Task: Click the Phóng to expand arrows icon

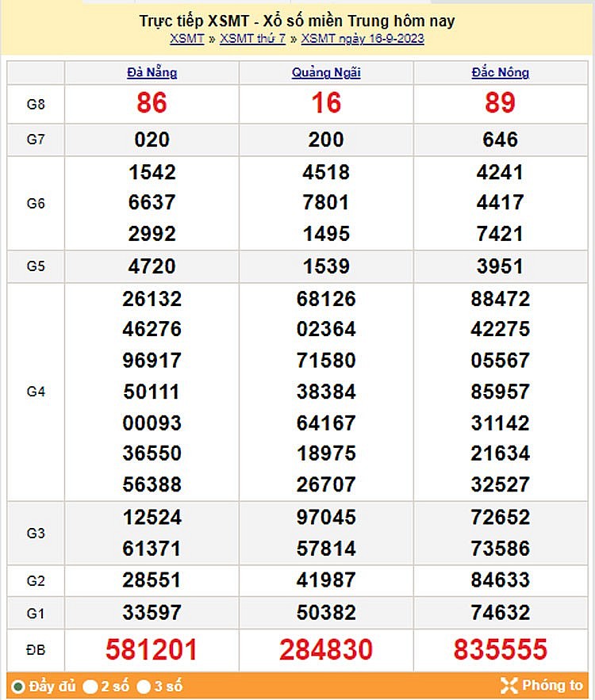Action: 509,686
